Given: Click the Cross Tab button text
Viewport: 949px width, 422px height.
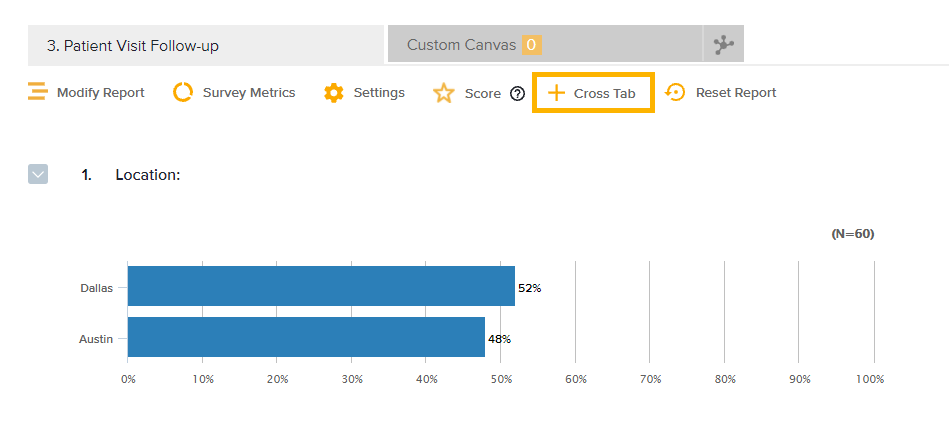Looking at the screenshot, I should [604, 94].
